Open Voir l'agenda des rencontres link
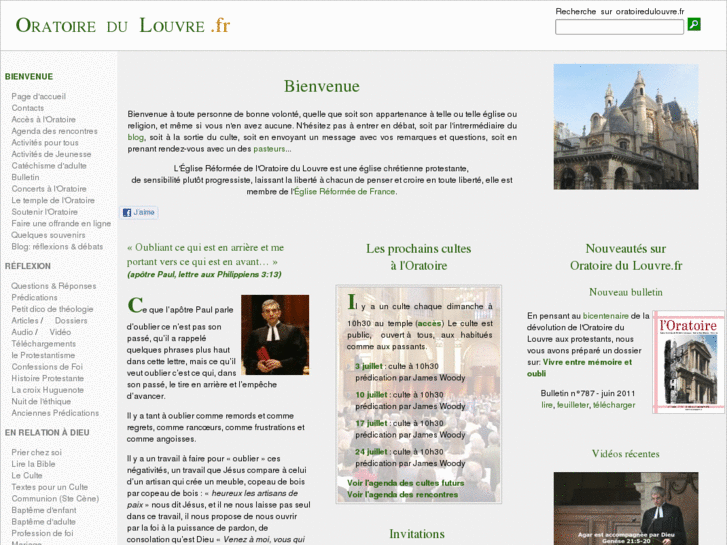Screen dimensions: 727x545 coord(402,495)
